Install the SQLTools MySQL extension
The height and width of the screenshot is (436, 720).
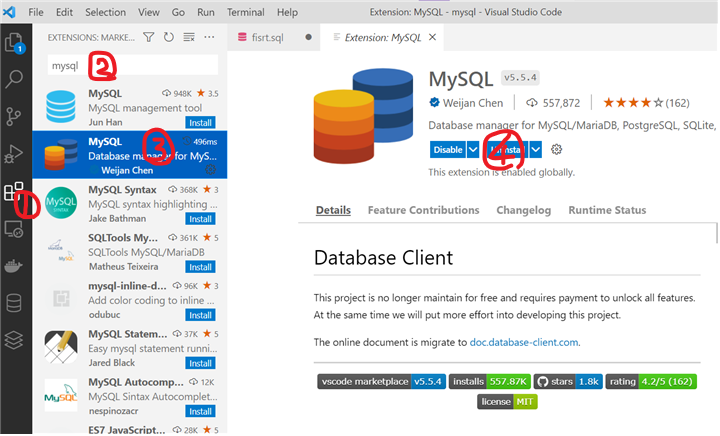(x=201, y=267)
